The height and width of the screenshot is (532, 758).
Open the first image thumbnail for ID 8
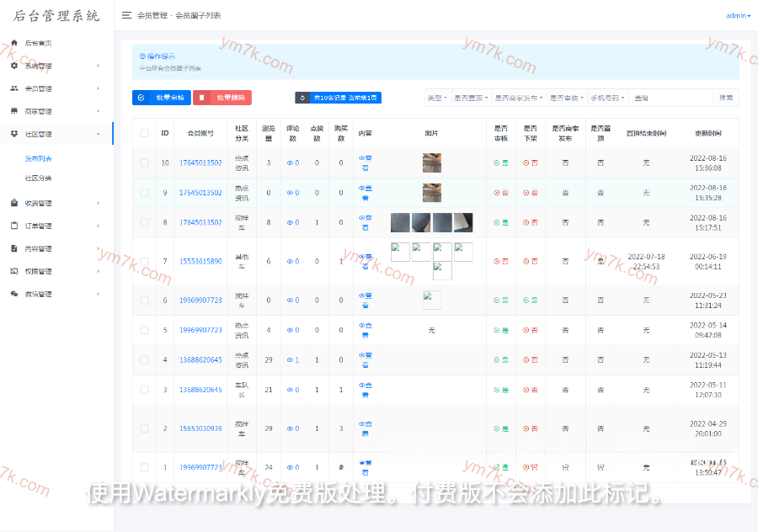[x=400, y=222]
